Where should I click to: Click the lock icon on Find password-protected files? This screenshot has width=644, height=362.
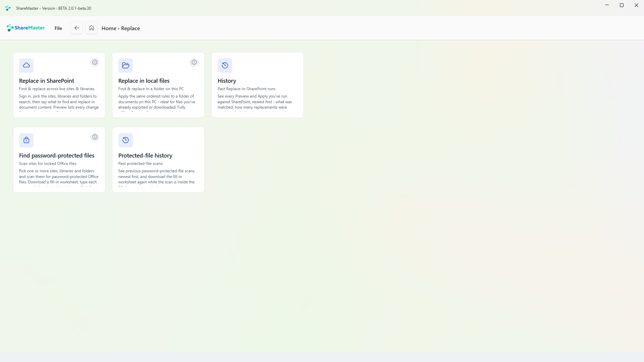pos(26,140)
